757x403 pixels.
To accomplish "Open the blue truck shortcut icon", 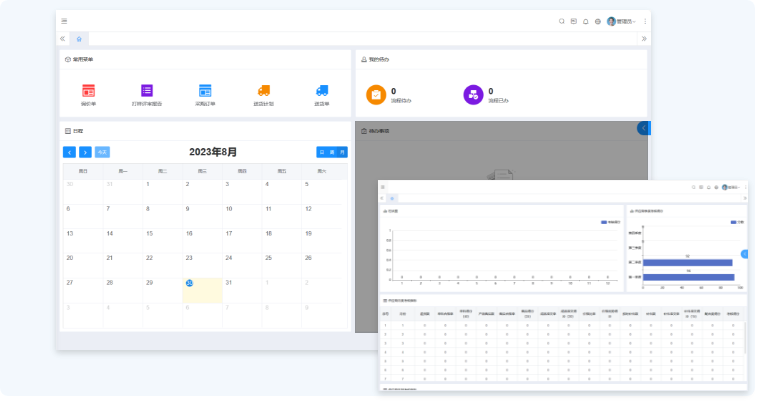I will click(x=322, y=91).
